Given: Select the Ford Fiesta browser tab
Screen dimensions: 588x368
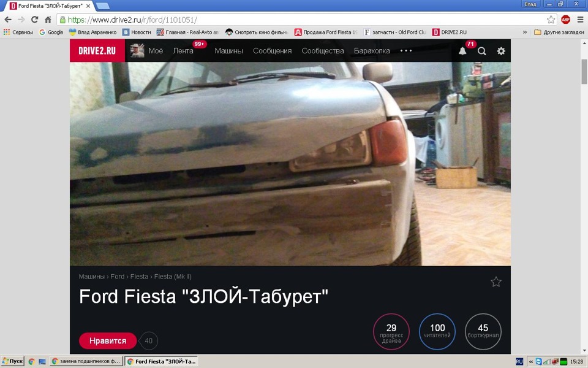Looking at the screenshot, I should click(49, 6).
